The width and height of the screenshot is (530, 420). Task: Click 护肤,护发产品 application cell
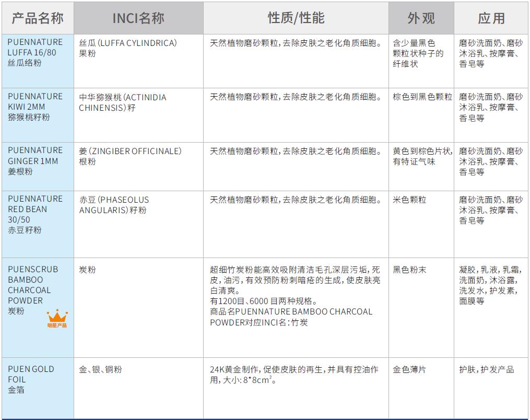491,388
